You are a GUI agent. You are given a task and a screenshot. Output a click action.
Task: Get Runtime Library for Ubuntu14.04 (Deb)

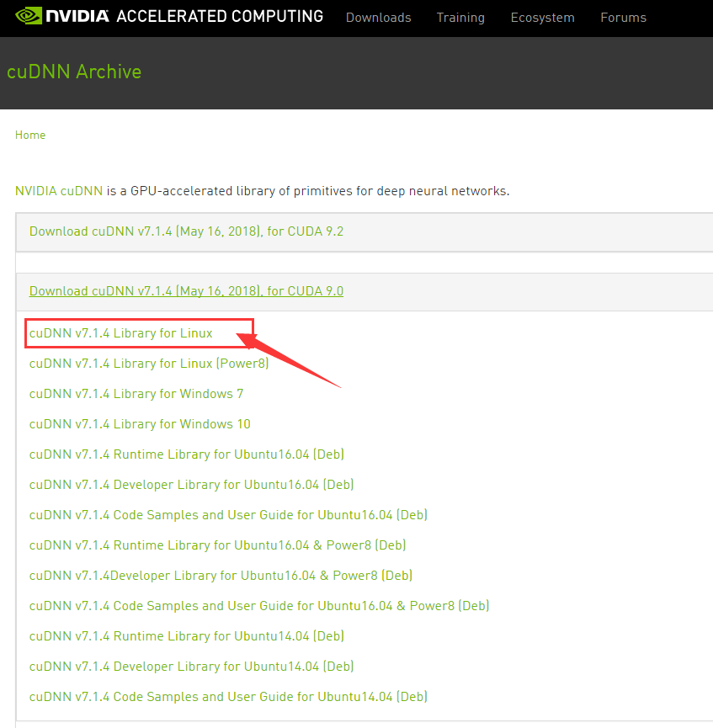tap(187, 636)
